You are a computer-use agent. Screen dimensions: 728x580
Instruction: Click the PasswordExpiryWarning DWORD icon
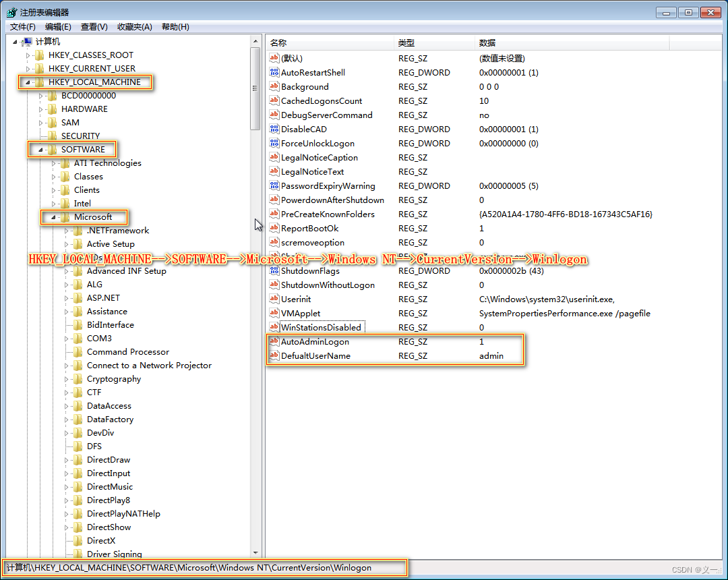click(x=274, y=185)
